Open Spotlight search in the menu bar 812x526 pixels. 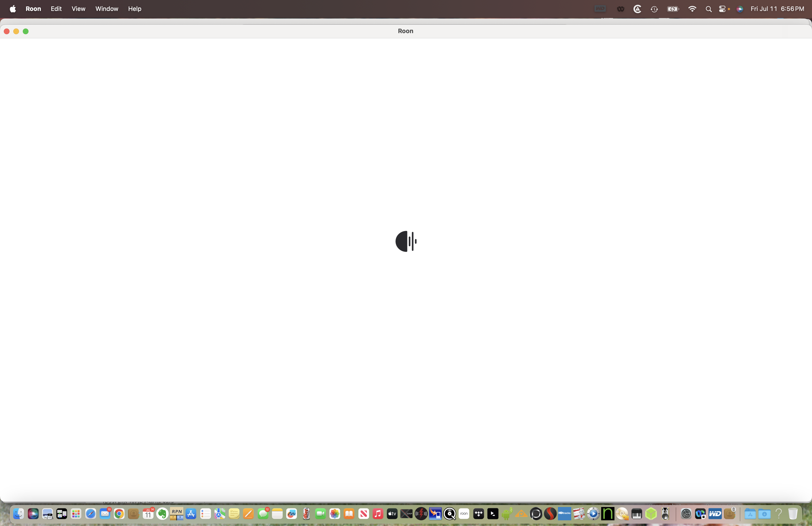pos(709,9)
